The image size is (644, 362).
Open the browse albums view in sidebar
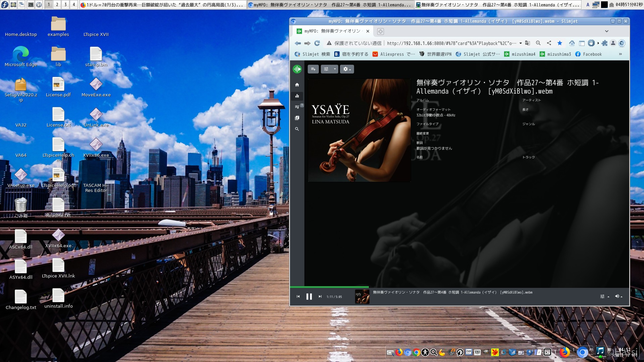297,118
